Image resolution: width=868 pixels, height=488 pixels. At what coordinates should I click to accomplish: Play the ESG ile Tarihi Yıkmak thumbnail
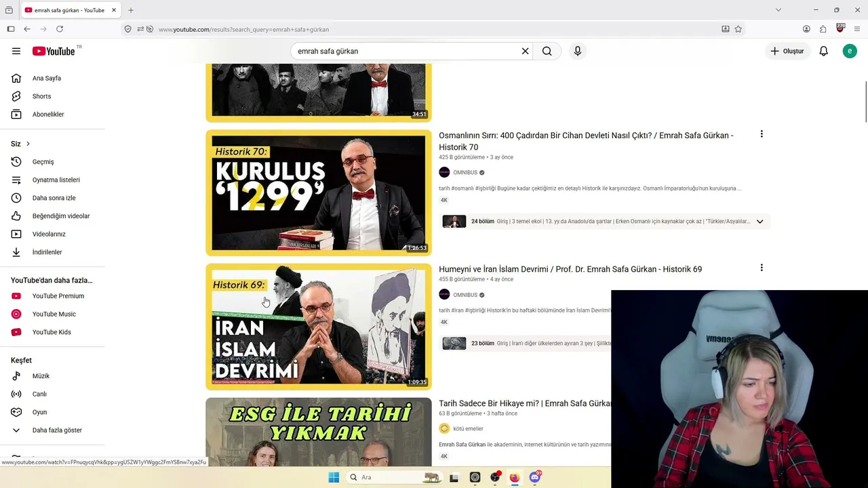(x=319, y=432)
